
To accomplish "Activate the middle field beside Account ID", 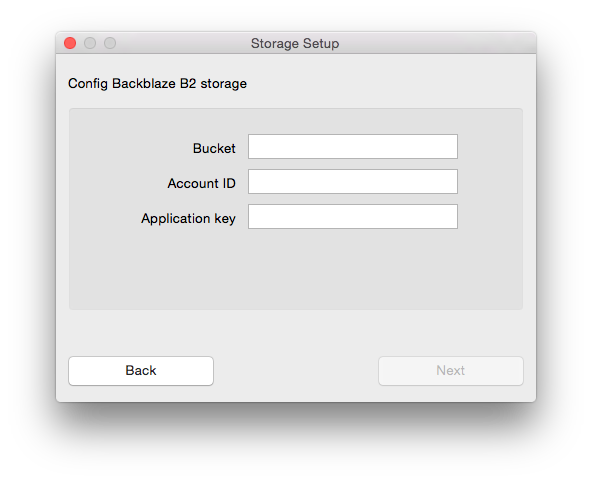I will (353, 182).
